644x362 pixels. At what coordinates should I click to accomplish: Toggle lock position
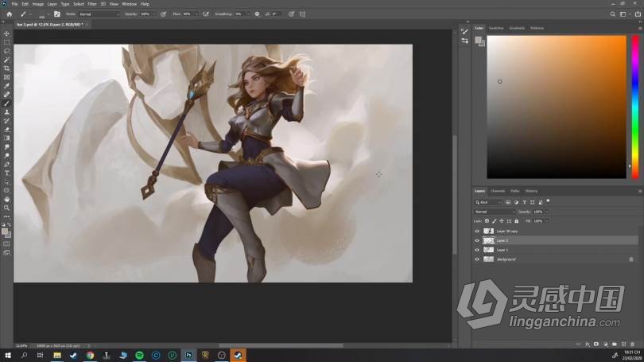click(x=502, y=221)
